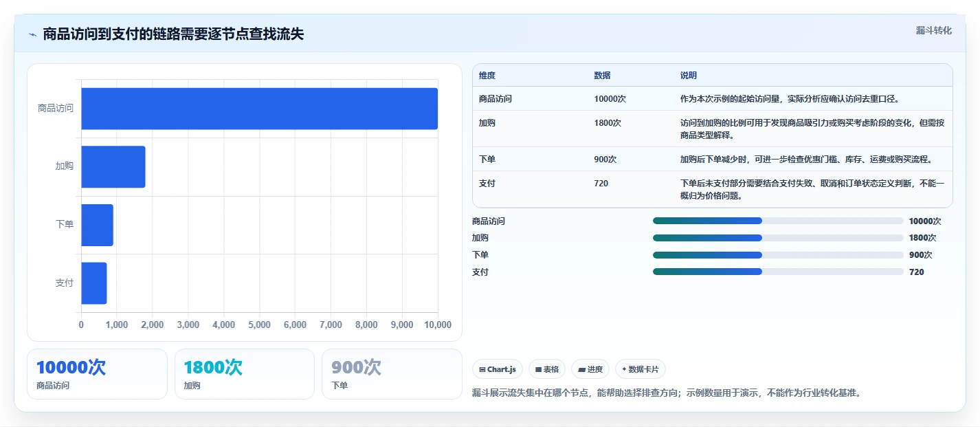Click the 10,000 x-axis tick label

point(438,325)
